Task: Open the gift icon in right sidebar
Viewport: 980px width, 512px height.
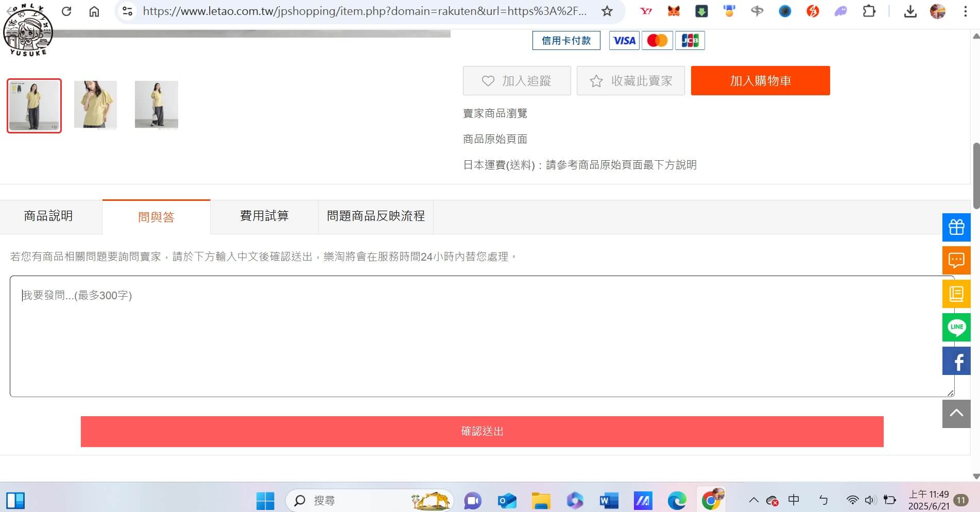Action: pos(956,227)
